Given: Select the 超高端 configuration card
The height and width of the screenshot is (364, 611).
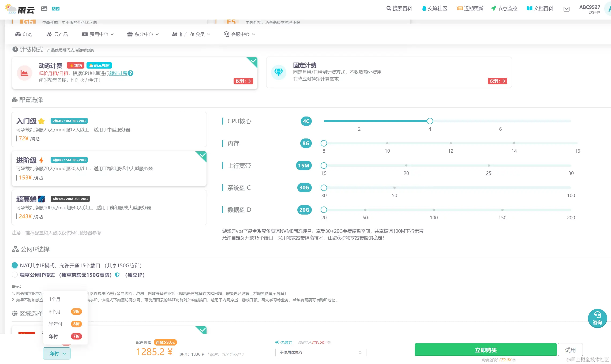Looking at the screenshot, I should [109, 207].
